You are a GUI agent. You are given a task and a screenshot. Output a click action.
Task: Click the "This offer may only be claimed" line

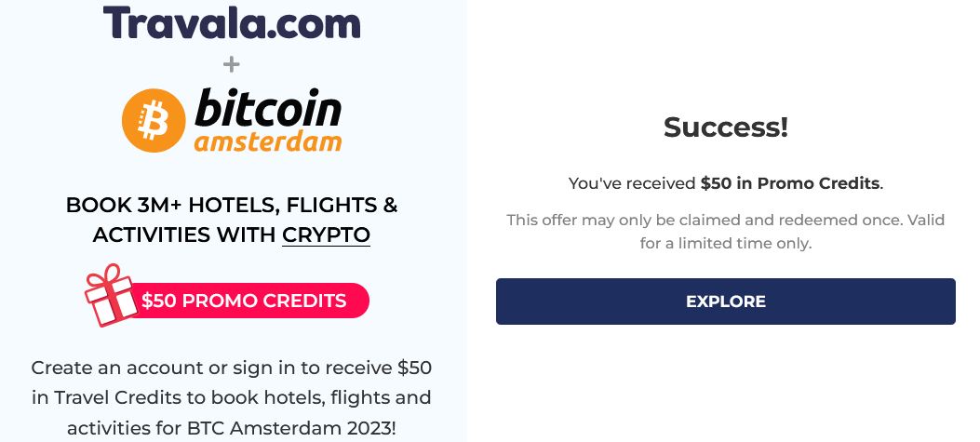click(x=726, y=220)
